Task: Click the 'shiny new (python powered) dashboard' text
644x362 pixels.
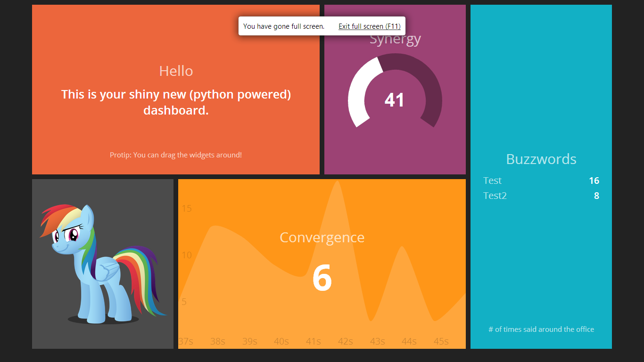Action: (176, 102)
